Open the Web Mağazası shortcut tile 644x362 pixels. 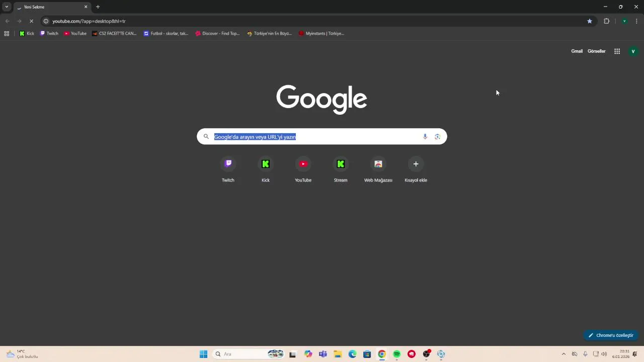click(378, 169)
